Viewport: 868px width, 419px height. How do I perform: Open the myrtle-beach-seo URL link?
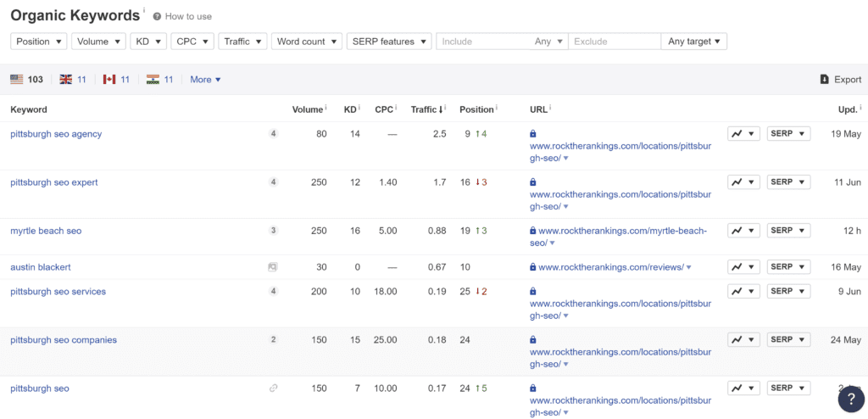(618, 237)
